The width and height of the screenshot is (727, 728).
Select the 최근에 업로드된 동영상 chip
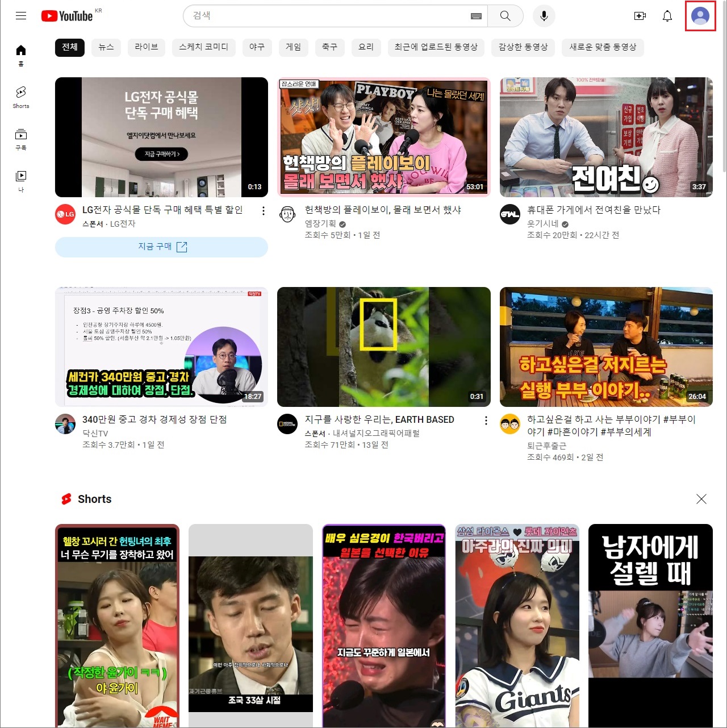point(436,47)
